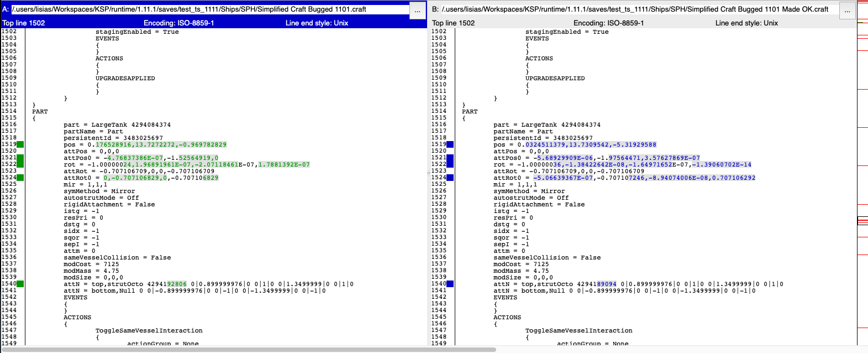Click right pane 'mir = 1,1,1' line
The width and height of the screenshot is (868, 353).
[x=515, y=184]
